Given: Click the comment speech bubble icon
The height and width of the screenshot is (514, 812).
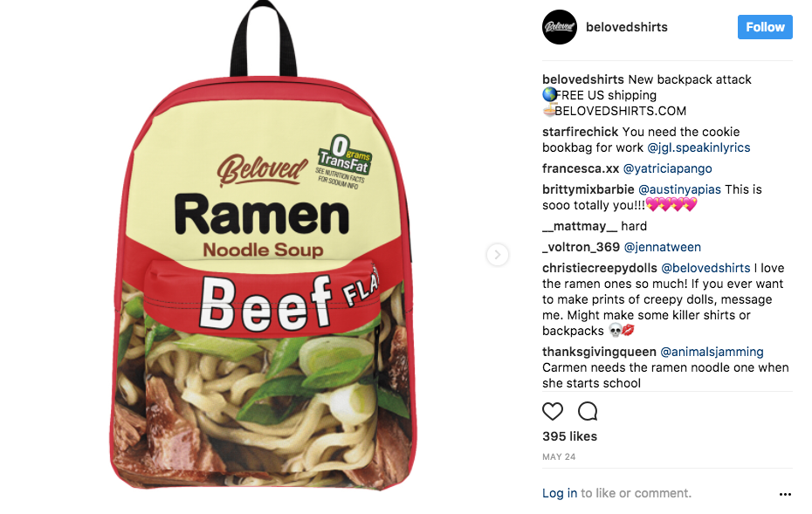Looking at the screenshot, I should [x=588, y=412].
